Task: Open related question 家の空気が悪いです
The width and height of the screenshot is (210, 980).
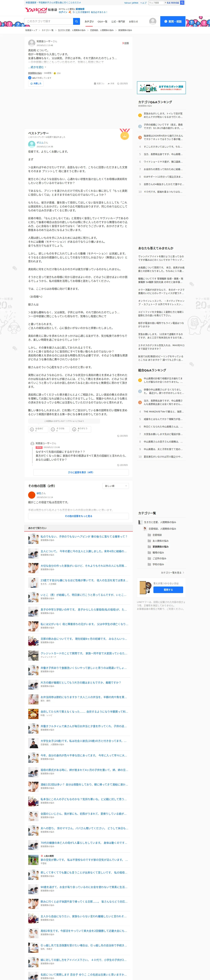Action: tap(84, 860)
